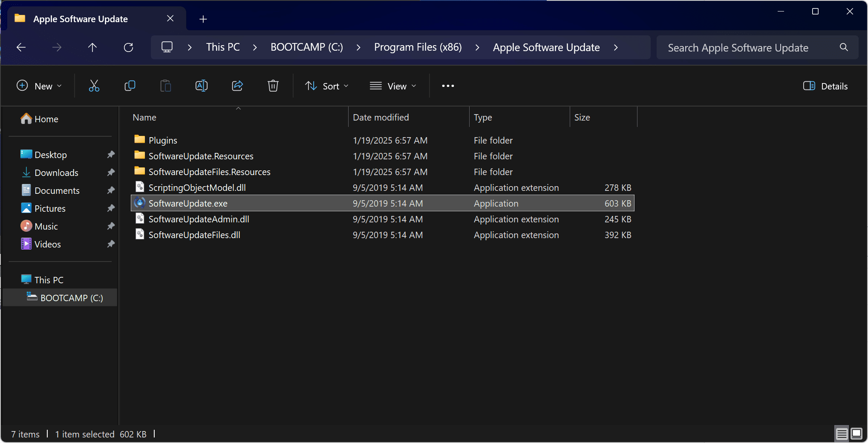Click the Rename icon in toolbar
This screenshot has height=443, width=868.
click(201, 86)
